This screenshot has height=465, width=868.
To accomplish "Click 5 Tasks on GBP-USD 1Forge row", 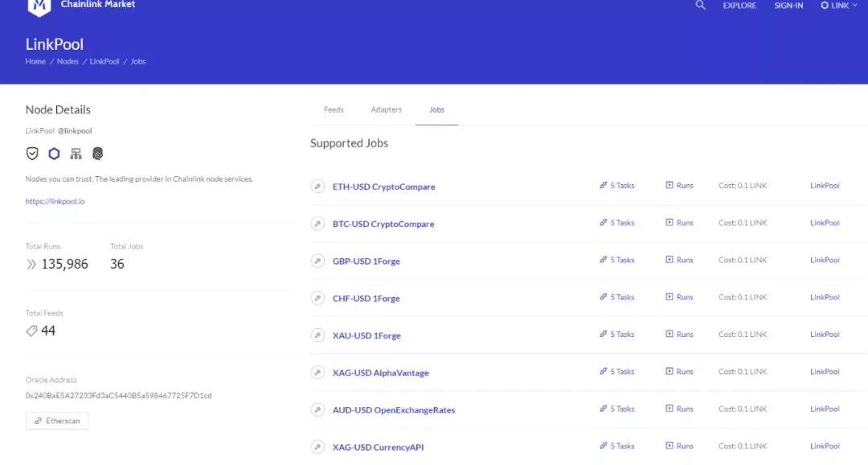I will 616,260.
